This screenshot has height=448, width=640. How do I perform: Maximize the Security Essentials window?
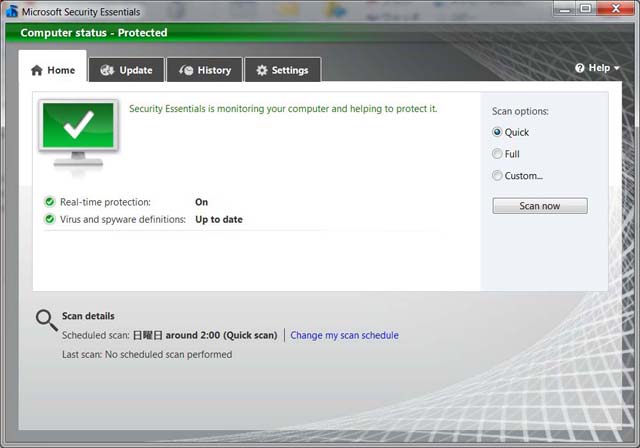click(x=586, y=9)
